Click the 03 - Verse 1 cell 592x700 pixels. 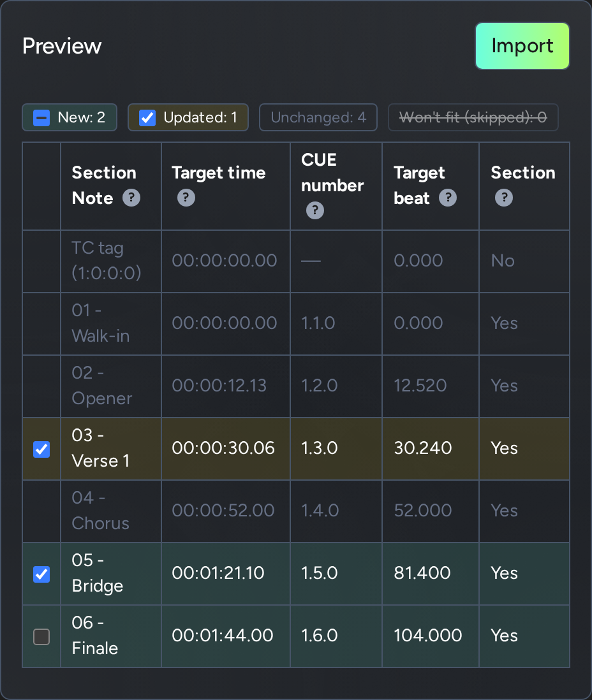(x=111, y=449)
